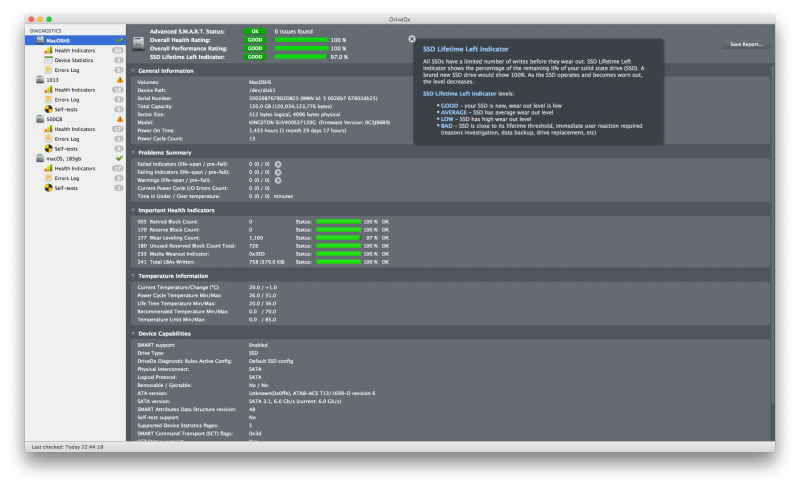The image size is (800, 488).
Task: Collapse the Problems Summary section
Action: (133, 152)
